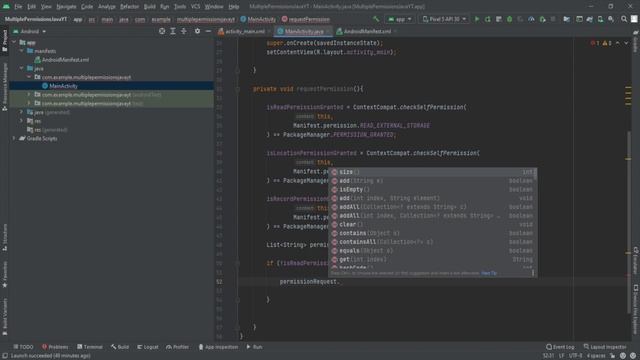640x360 pixels.
Task: Click Sync Project with Gradle elephant icon
Action: (589, 19)
